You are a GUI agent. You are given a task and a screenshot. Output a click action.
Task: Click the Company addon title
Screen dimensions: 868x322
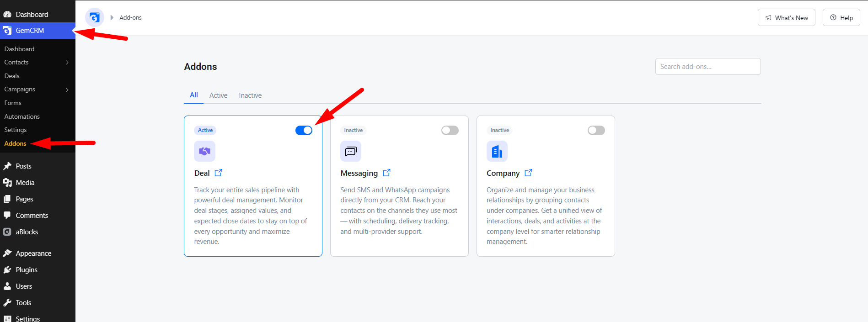pyautogui.click(x=503, y=173)
